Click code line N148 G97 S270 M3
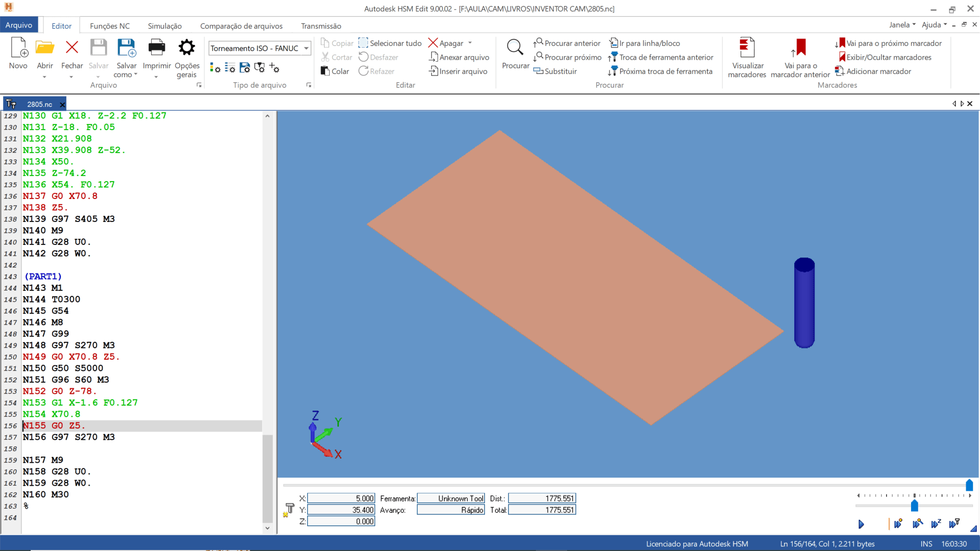This screenshot has width=980, height=551. tap(69, 345)
